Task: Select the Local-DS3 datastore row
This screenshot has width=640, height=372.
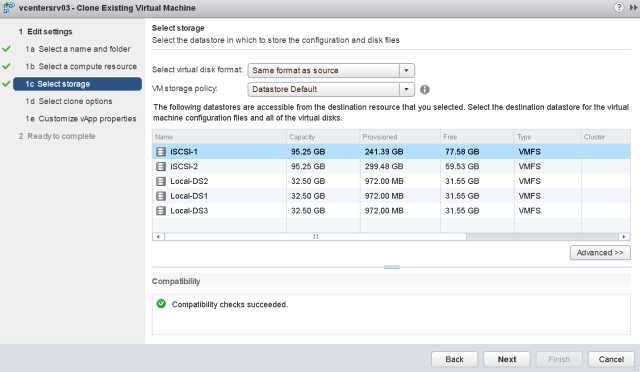Action: [391, 211]
